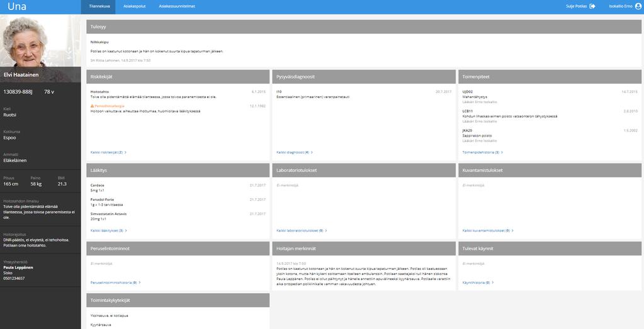Select the Penisilliiniallergia risk entry
The height and width of the screenshot is (329, 644).
pyautogui.click(x=178, y=108)
